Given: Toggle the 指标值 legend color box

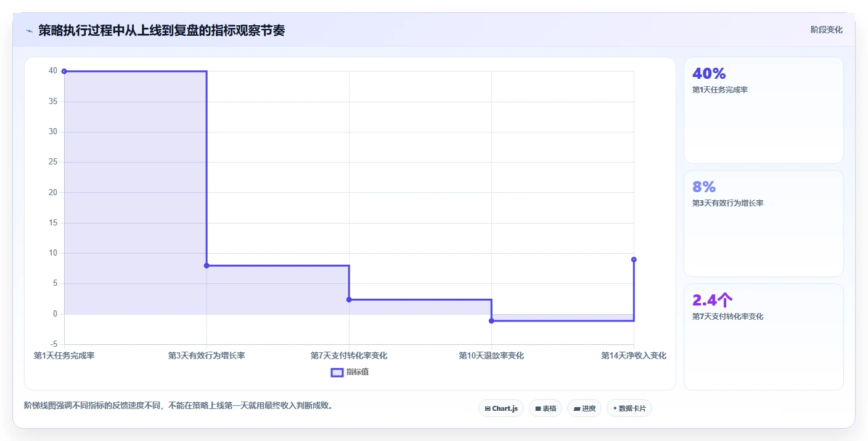Looking at the screenshot, I should 337,372.
